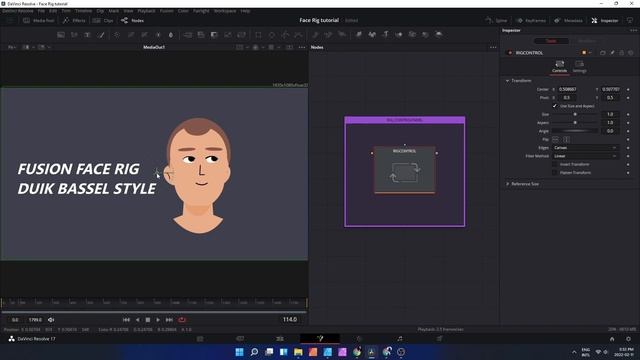This screenshot has width=640, height=360.
Task: Open the Help menu
Action: 245,11
